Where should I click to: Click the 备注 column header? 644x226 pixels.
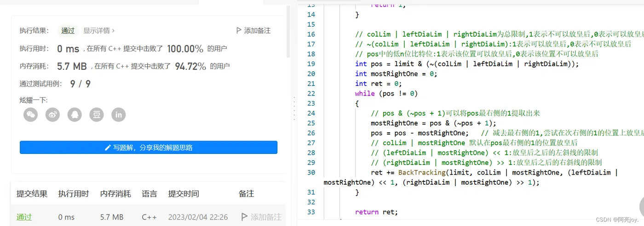point(247,194)
